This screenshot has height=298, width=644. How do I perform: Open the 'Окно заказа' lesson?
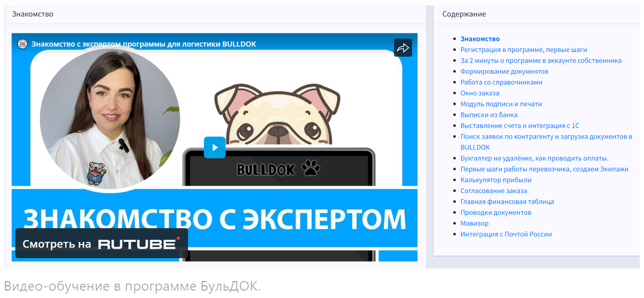click(x=480, y=93)
